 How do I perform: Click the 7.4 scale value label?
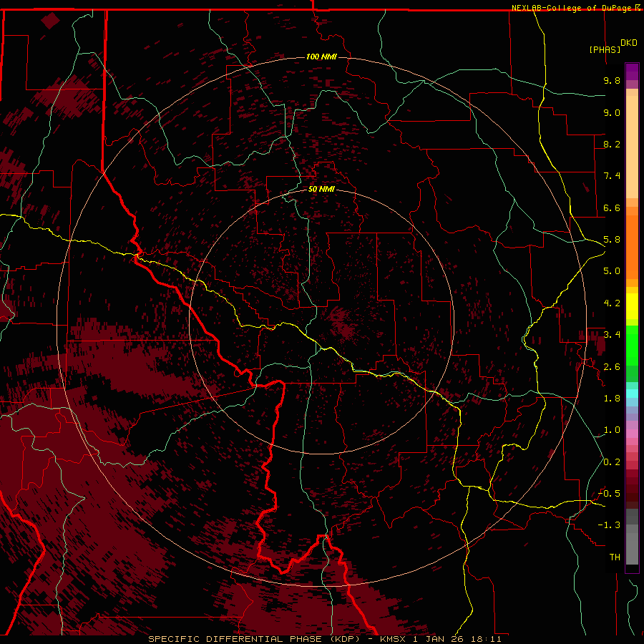pyautogui.click(x=612, y=176)
